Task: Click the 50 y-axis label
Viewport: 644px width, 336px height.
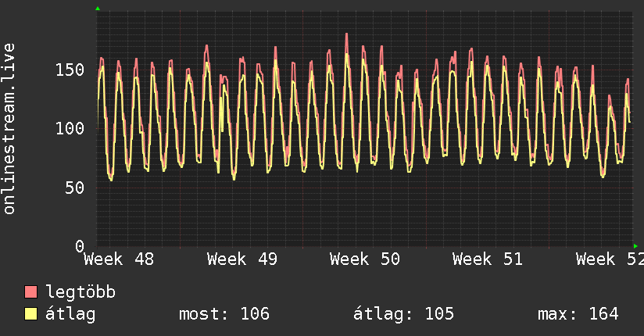Action: tap(75, 188)
